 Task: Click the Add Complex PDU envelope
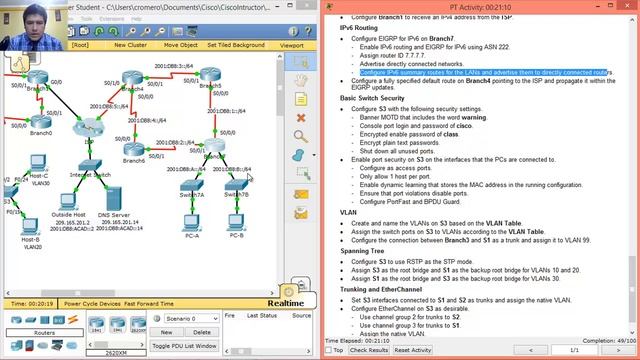(x=301, y=213)
